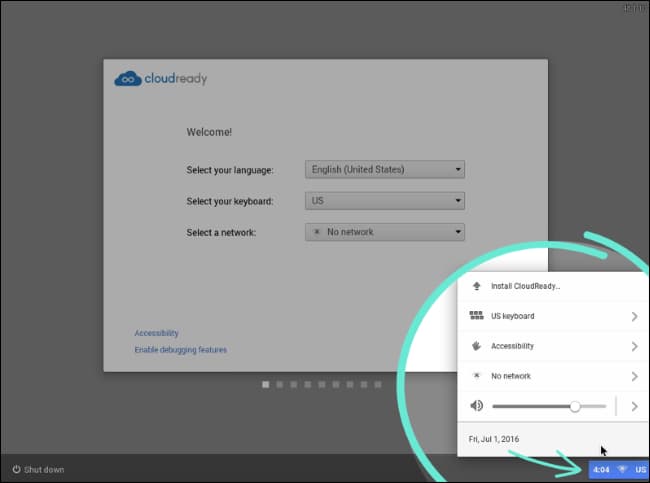Expand Accessibility submenu chevron in tray
The height and width of the screenshot is (483, 650).
coord(635,347)
